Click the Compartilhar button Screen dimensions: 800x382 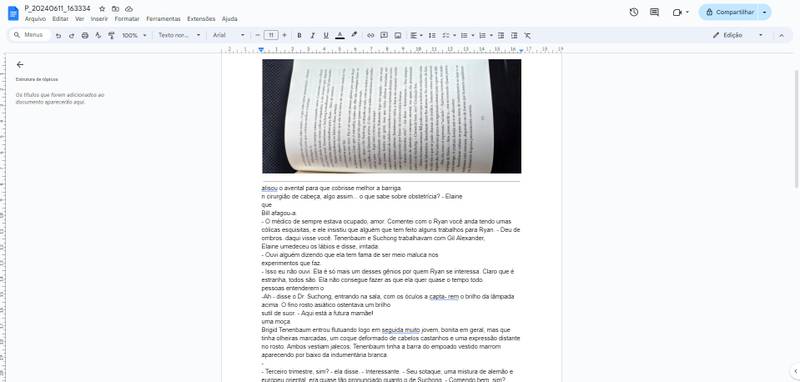[x=729, y=12]
